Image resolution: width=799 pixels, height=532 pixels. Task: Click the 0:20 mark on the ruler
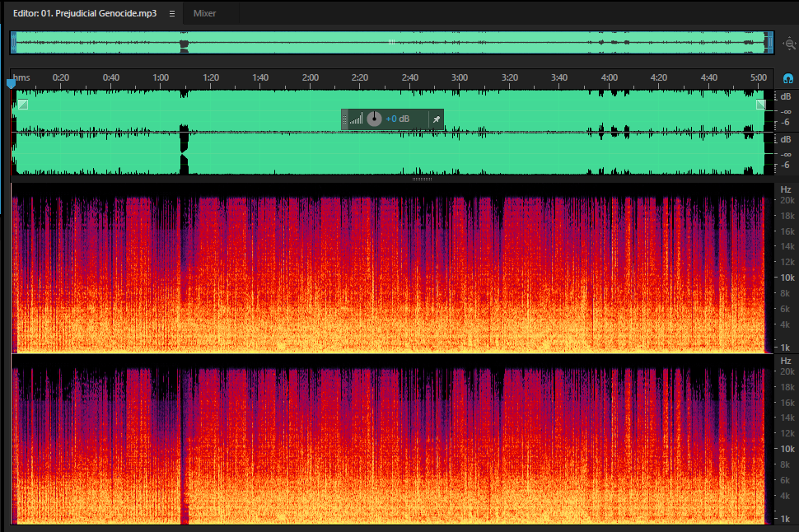[61, 77]
